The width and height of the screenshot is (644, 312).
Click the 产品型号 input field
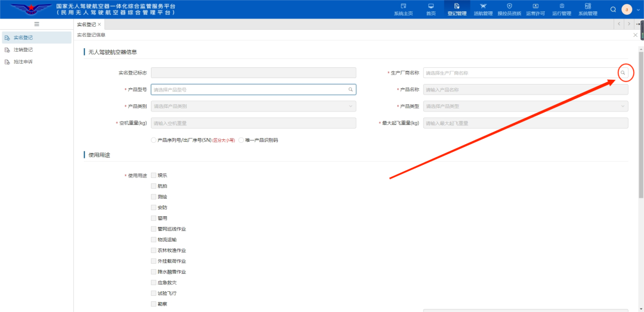pyautogui.click(x=249, y=90)
